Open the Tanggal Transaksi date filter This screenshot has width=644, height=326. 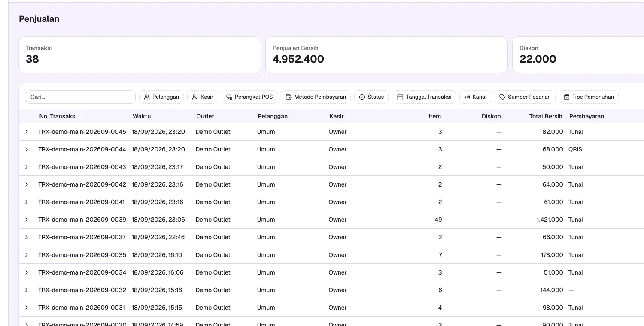click(x=424, y=97)
